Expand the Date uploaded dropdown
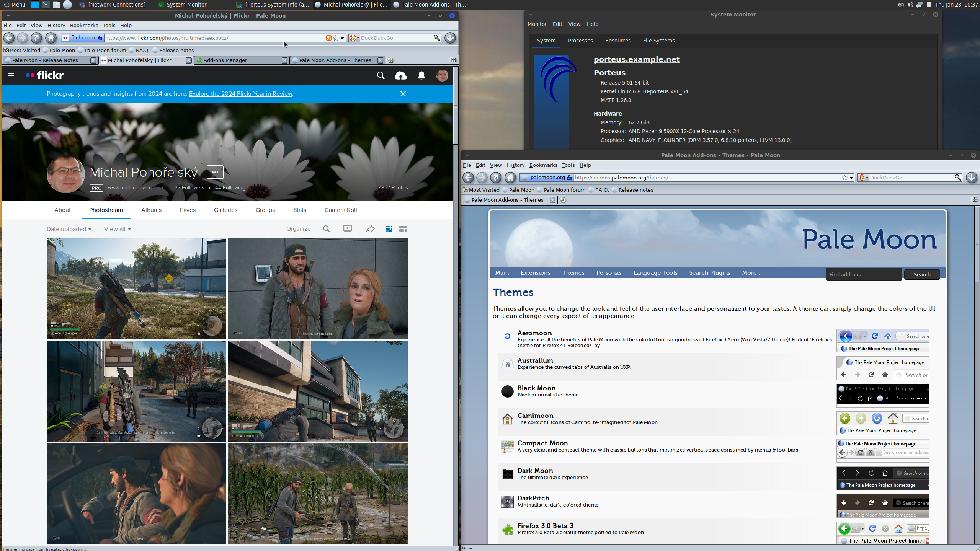 coord(69,229)
